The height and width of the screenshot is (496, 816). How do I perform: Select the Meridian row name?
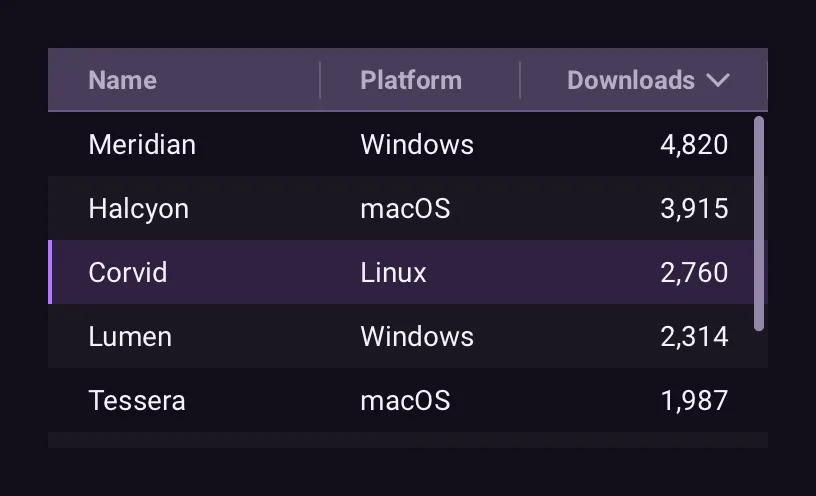click(142, 144)
